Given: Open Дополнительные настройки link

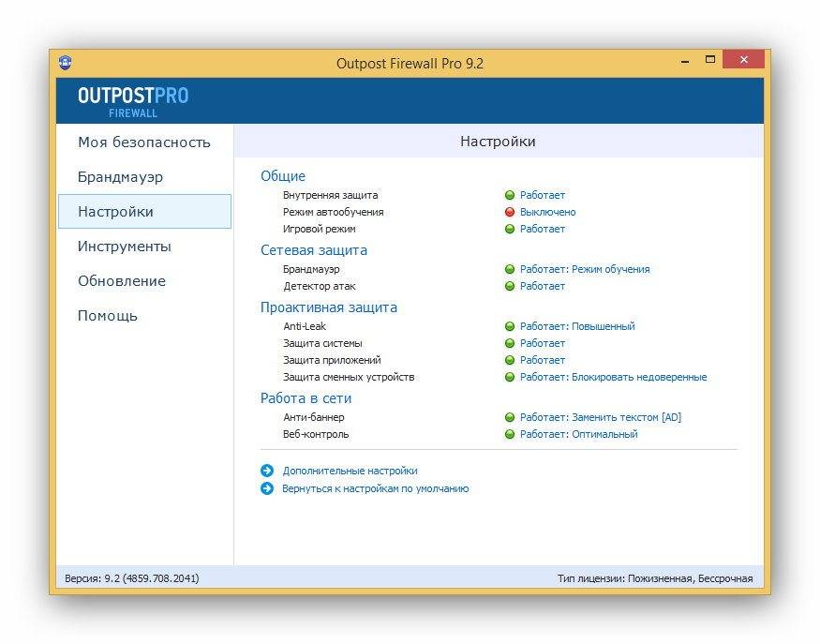Looking at the screenshot, I should coord(350,471).
